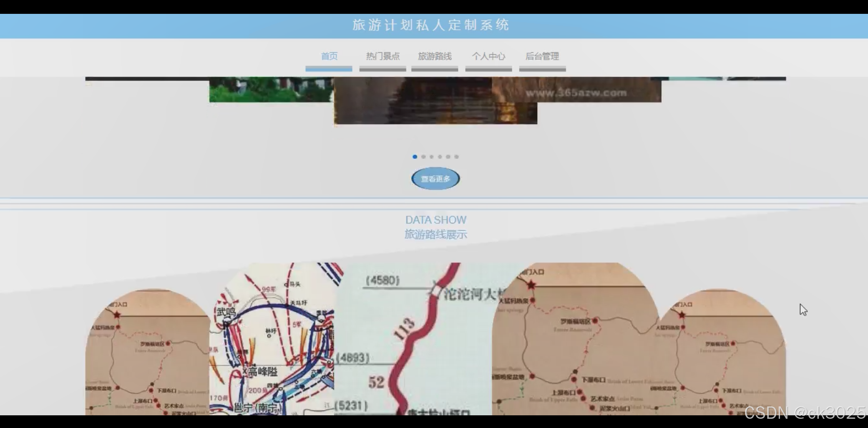Open the large brown 罗斯福塔区 map thumbnail

(x=574, y=338)
